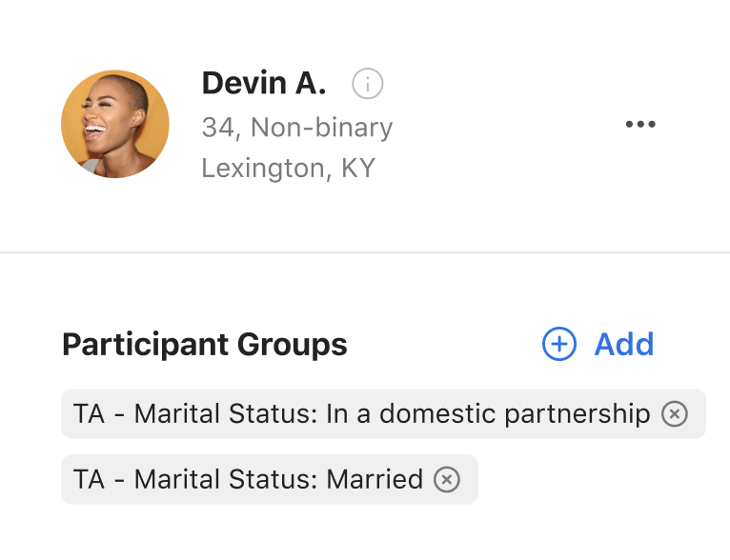Click the info icon beside Devin A.
730x560 pixels.
click(x=368, y=84)
